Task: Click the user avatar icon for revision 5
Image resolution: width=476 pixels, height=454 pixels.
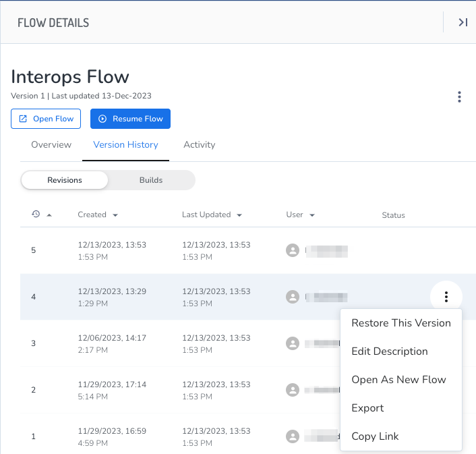Action: click(293, 250)
